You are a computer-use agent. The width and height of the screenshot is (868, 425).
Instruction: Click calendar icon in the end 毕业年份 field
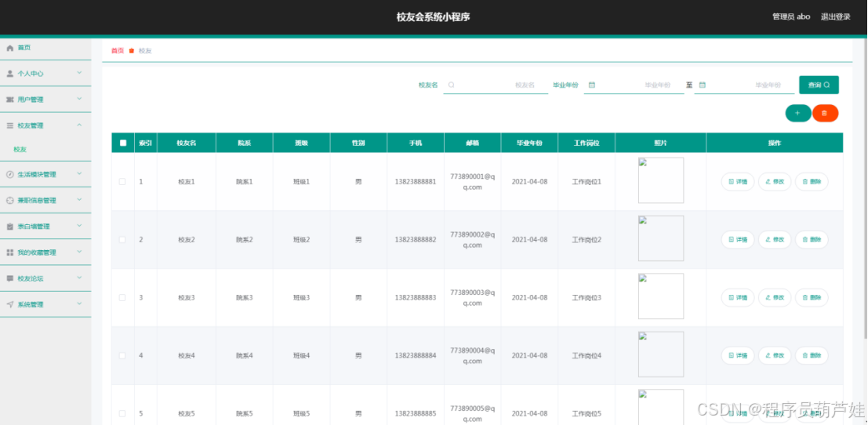pyautogui.click(x=702, y=85)
